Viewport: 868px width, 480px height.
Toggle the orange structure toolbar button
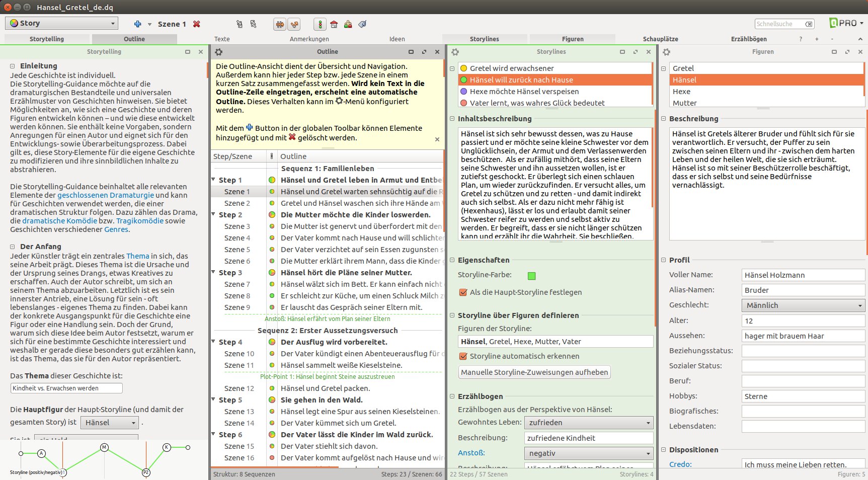[x=280, y=24]
